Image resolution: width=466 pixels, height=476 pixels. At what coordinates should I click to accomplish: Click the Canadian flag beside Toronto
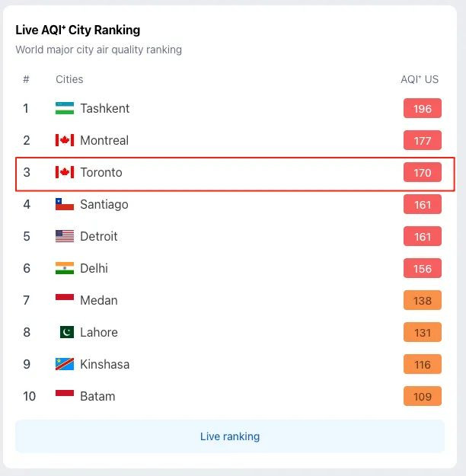click(65, 172)
